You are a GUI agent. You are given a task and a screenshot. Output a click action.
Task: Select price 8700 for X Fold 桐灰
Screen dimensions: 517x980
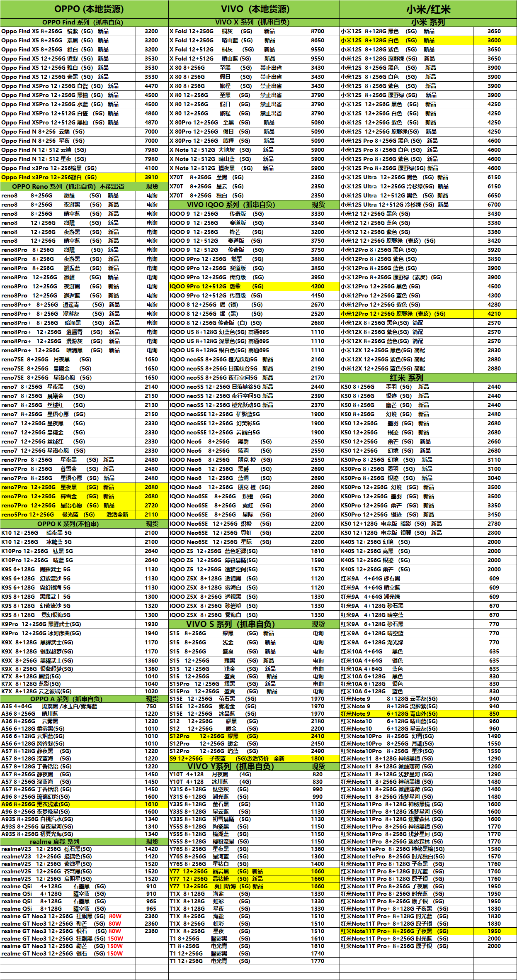coord(318,32)
